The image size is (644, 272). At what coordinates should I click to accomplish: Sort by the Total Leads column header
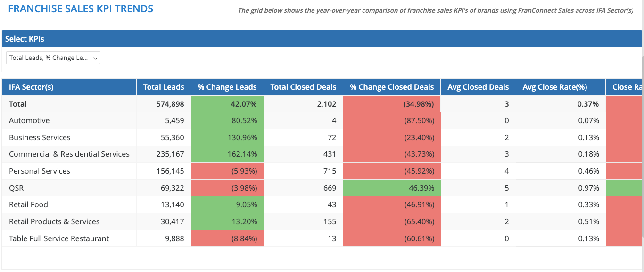164,87
